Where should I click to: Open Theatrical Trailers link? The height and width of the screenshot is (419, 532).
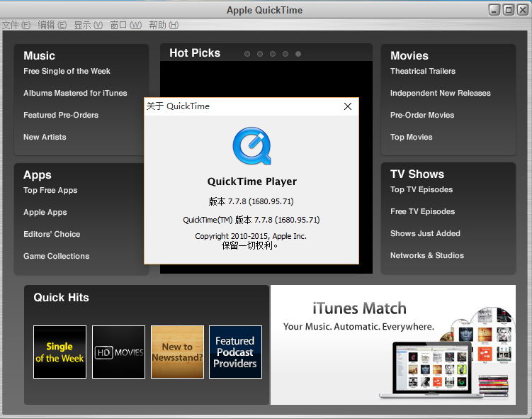422,71
